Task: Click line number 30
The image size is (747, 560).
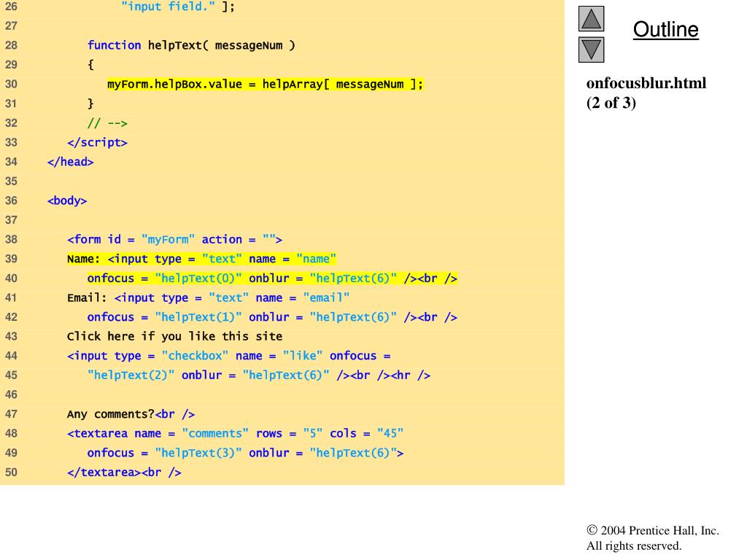Action: [x=11, y=85]
